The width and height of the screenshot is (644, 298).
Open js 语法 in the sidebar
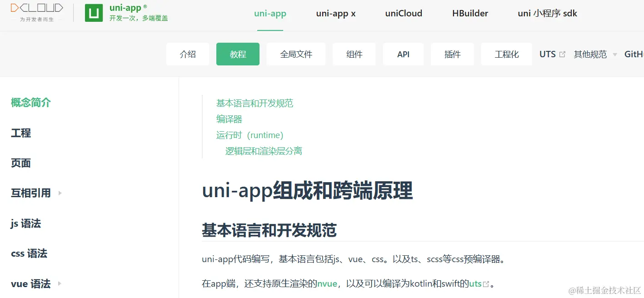[x=26, y=223]
